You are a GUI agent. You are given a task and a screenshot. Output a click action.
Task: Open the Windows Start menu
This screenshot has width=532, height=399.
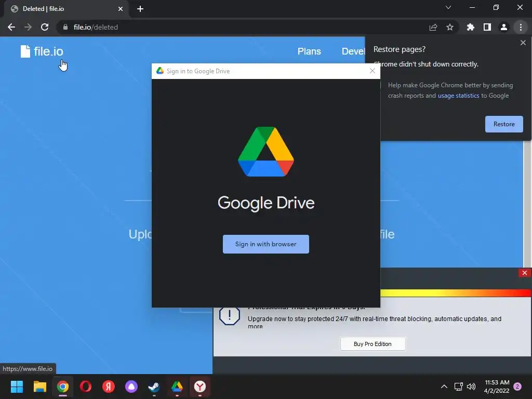point(17,387)
